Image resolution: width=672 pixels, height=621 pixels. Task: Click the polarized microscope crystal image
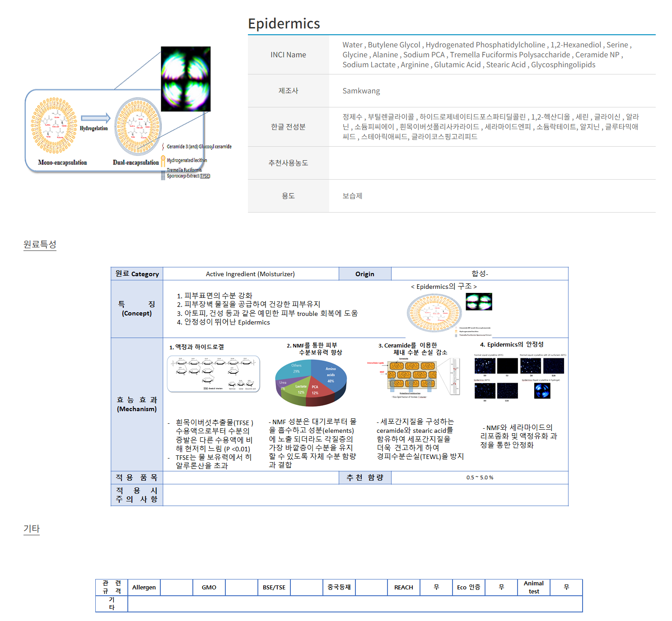click(186, 79)
